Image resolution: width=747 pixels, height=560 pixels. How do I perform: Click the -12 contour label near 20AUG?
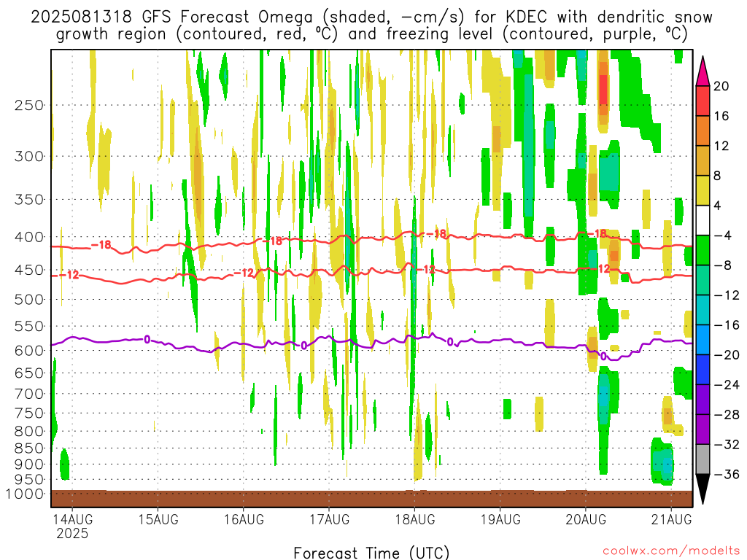[x=600, y=269]
